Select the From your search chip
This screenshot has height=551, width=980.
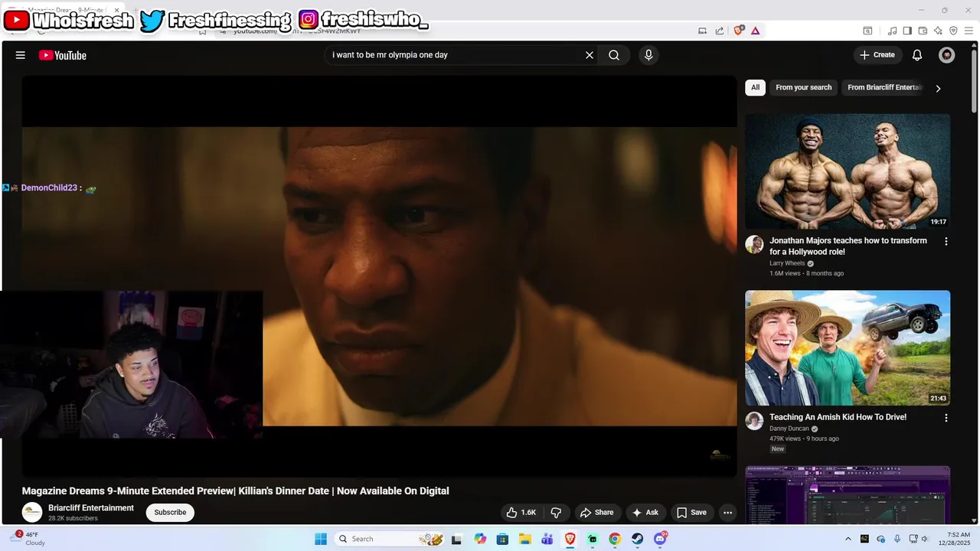click(x=803, y=87)
